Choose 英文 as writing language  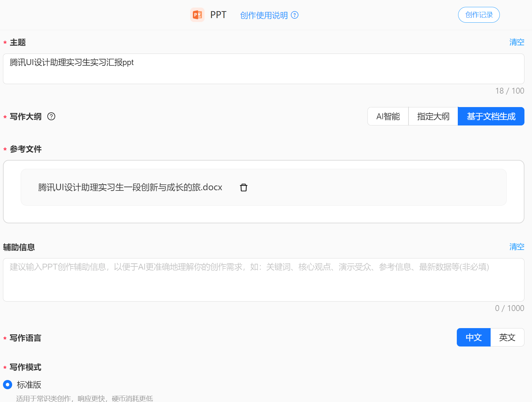507,337
